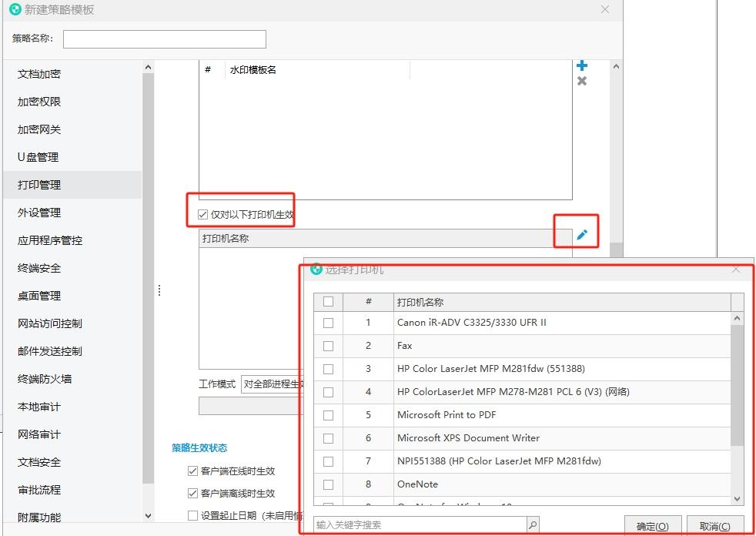756x536 pixels.
Task: Open 网络审计 category
Action: [39, 434]
